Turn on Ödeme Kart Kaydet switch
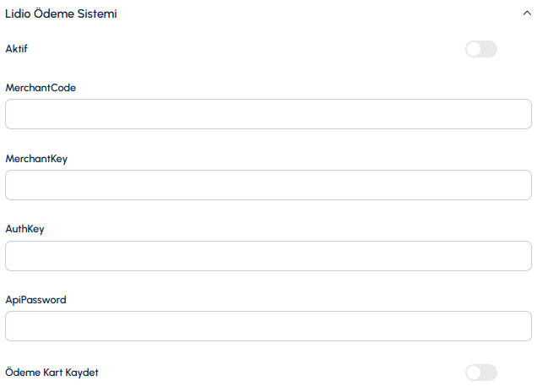Image resolution: width=537 pixels, height=392 pixels. pos(480,373)
